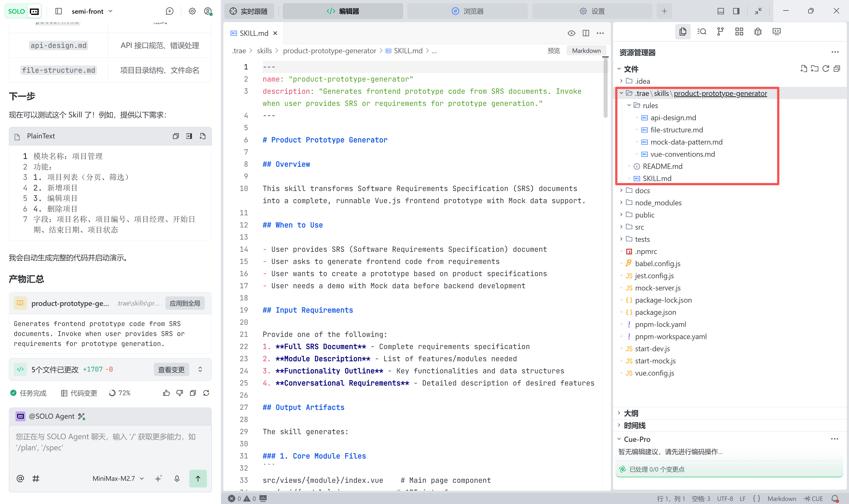Open the user account icon
The image size is (849, 504).
208,11
